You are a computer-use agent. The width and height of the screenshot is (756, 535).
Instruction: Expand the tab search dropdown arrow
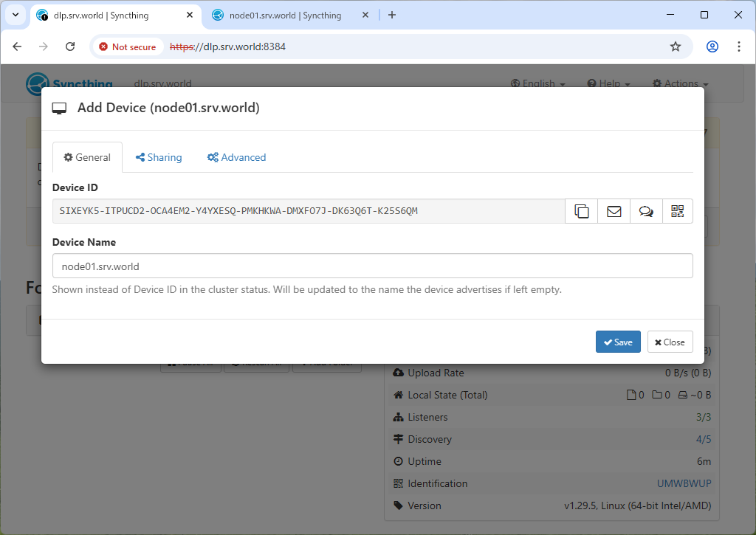click(x=16, y=15)
